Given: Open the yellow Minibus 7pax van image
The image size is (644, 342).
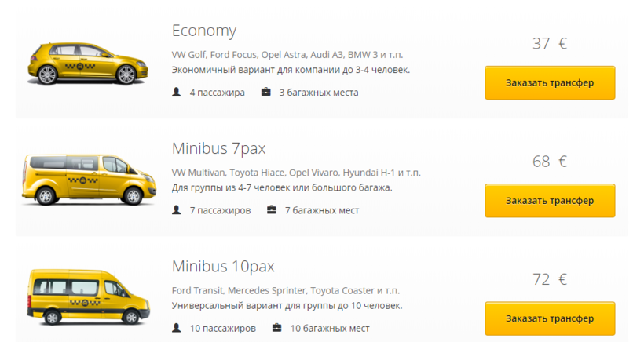Looking at the screenshot, I should [82, 180].
